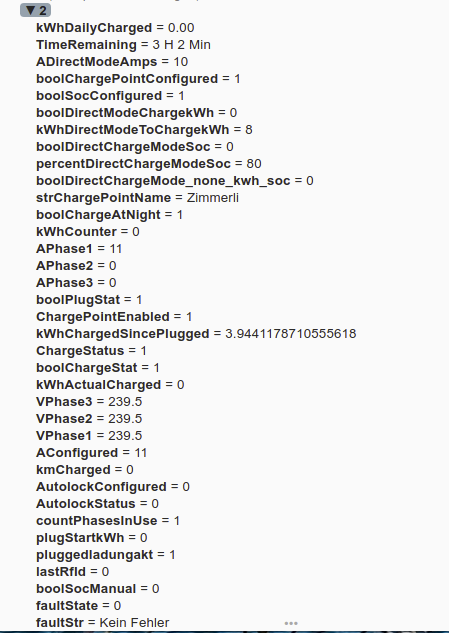Select the APhase1 topic
449x633 pixels.
[79, 249]
